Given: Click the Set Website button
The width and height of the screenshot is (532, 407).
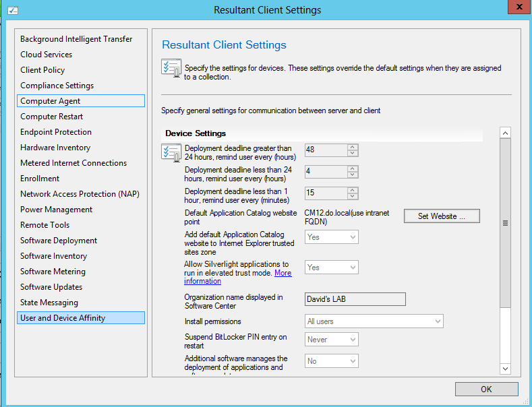Looking at the screenshot, I should pyautogui.click(x=442, y=216).
